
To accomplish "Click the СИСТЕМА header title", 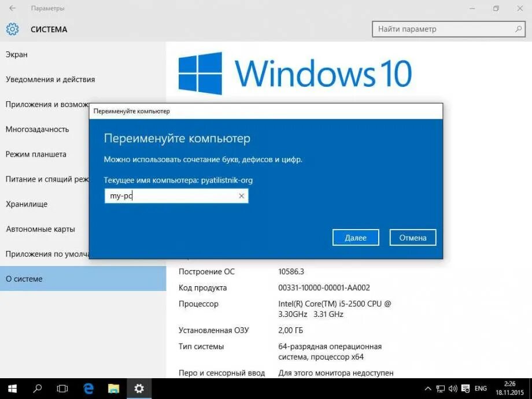I will (x=49, y=29).
